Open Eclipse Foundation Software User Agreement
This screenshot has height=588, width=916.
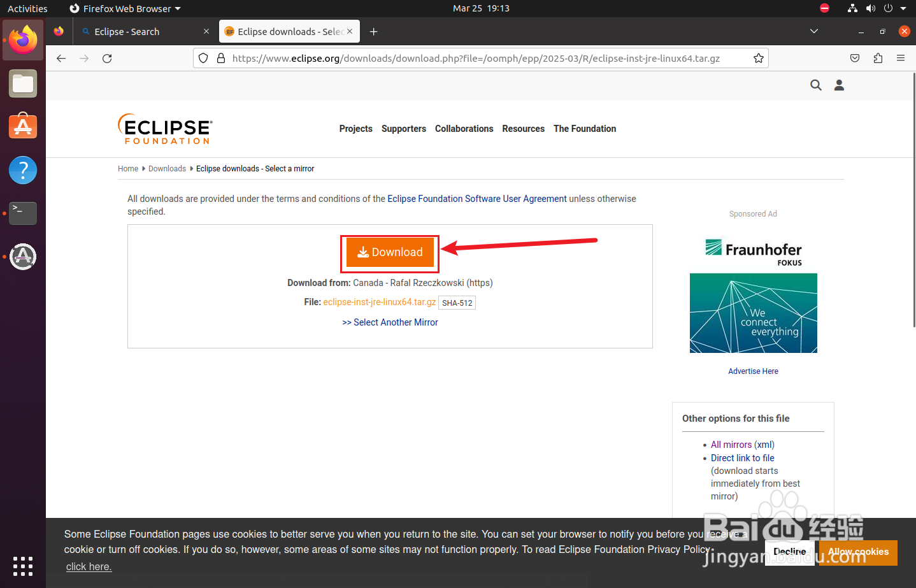(x=477, y=199)
